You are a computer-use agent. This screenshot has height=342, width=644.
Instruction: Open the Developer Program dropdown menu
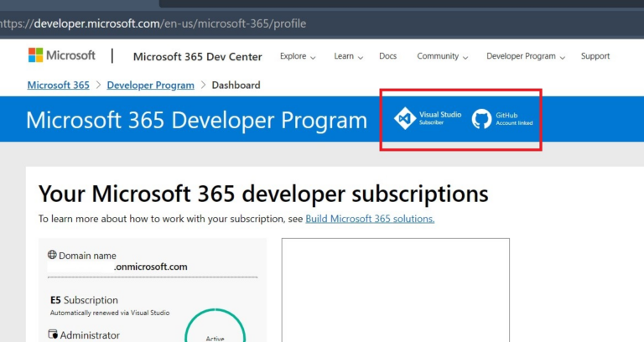[x=526, y=56]
